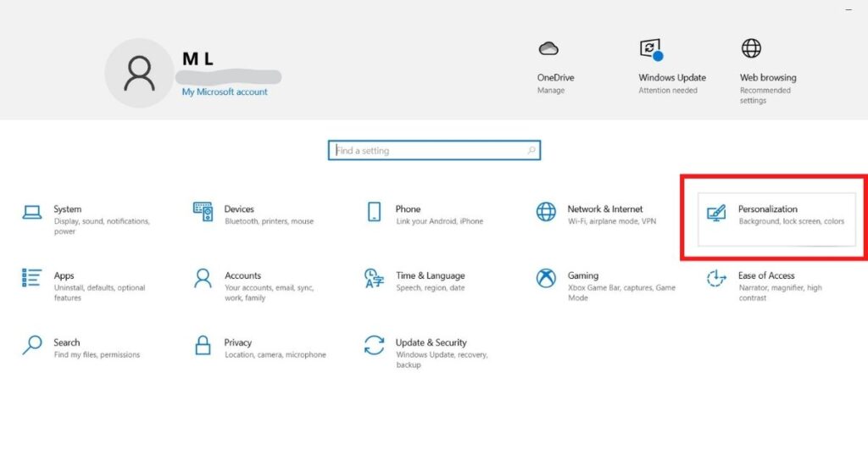The height and width of the screenshot is (456, 868).
Task: Open the Accounts person icon
Action: 203,278
